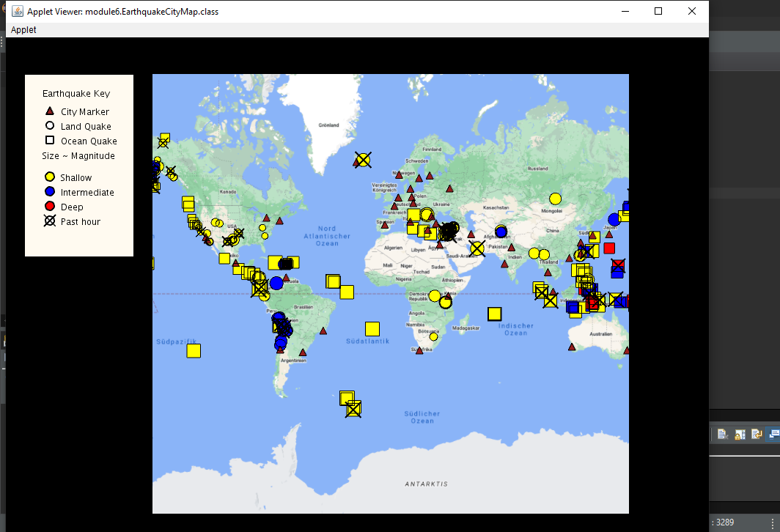Click the Word Wrap console icon
This screenshot has width=780, height=532.
coord(757,434)
